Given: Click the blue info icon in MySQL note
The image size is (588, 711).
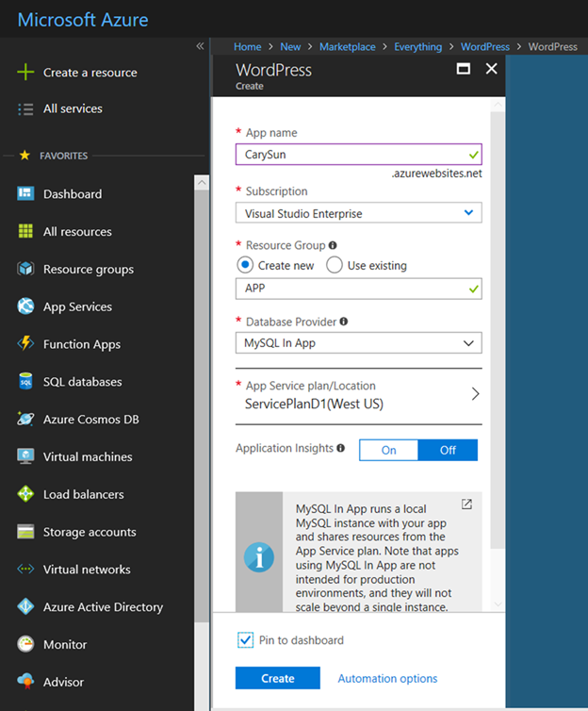Looking at the screenshot, I should (259, 557).
